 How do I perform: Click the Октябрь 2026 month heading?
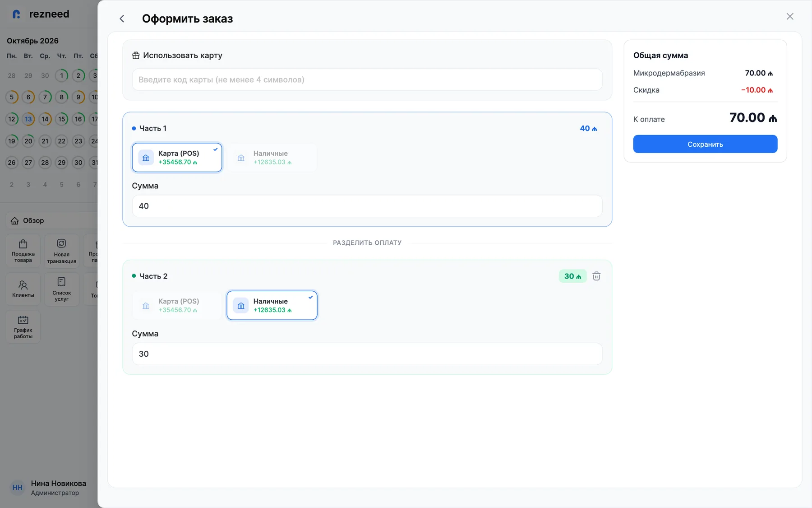point(32,41)
